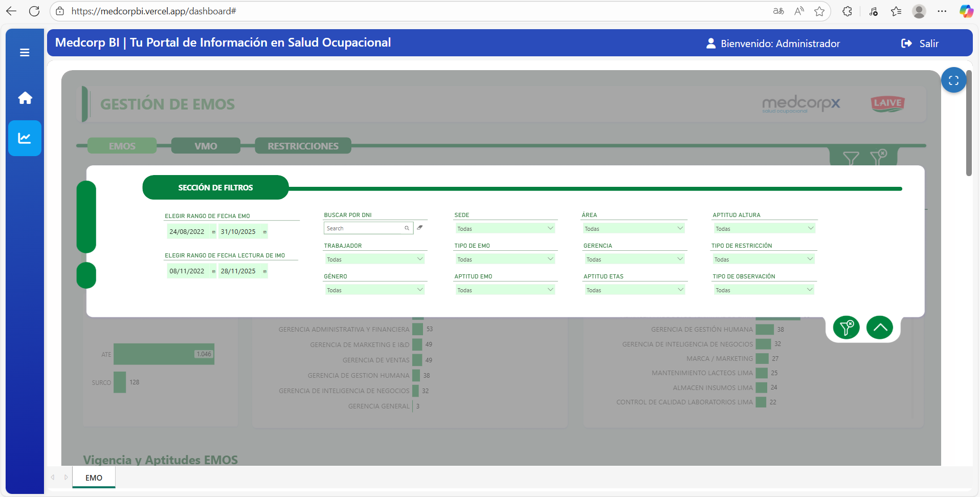Viewport: 980px width, 497px height.
Task: Go to the Home icon in sidebar
Action: 25,98
